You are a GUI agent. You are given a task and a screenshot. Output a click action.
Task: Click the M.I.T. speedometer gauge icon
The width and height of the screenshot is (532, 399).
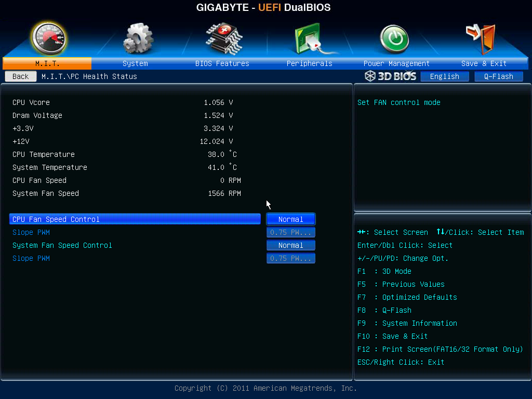pos(49,38)
